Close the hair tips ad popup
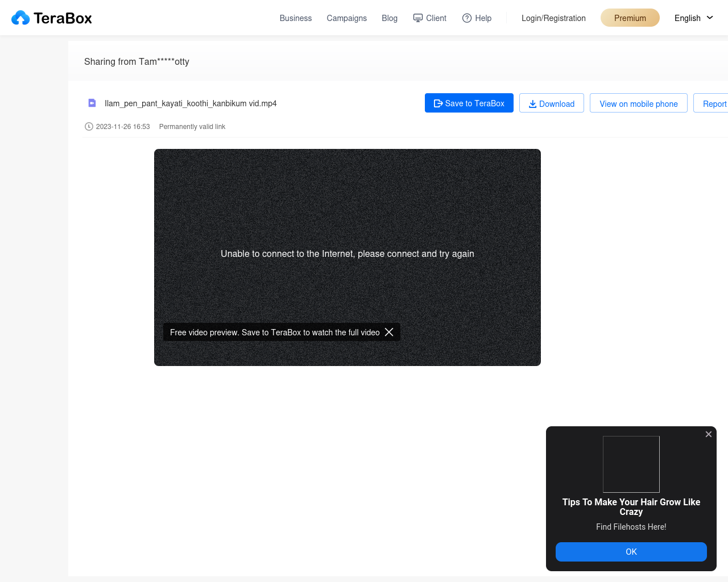The height and width of the screenshot is (582, 728). [x=709, y=434]
